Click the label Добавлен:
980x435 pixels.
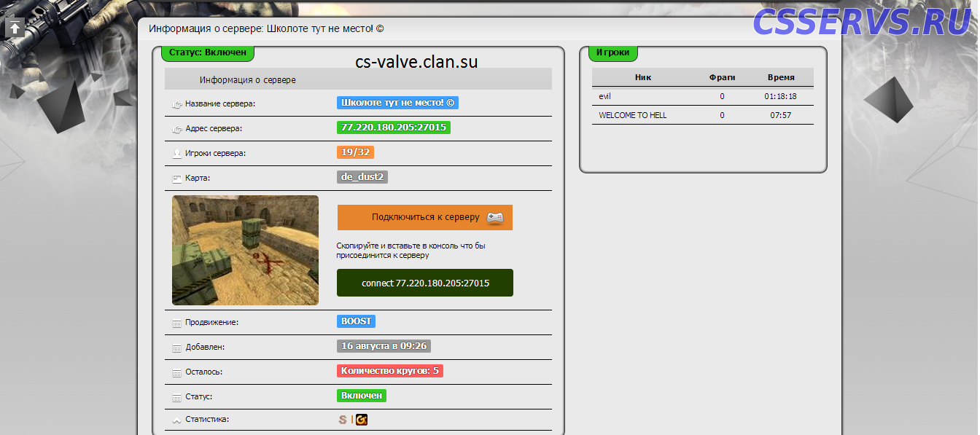pyautogui.click(x=205, y=348)
